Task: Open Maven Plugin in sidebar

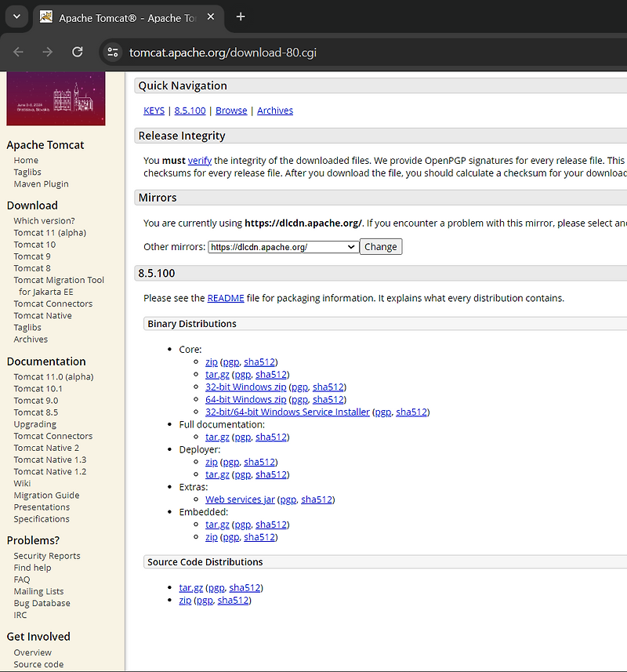Action: point(41,183)
